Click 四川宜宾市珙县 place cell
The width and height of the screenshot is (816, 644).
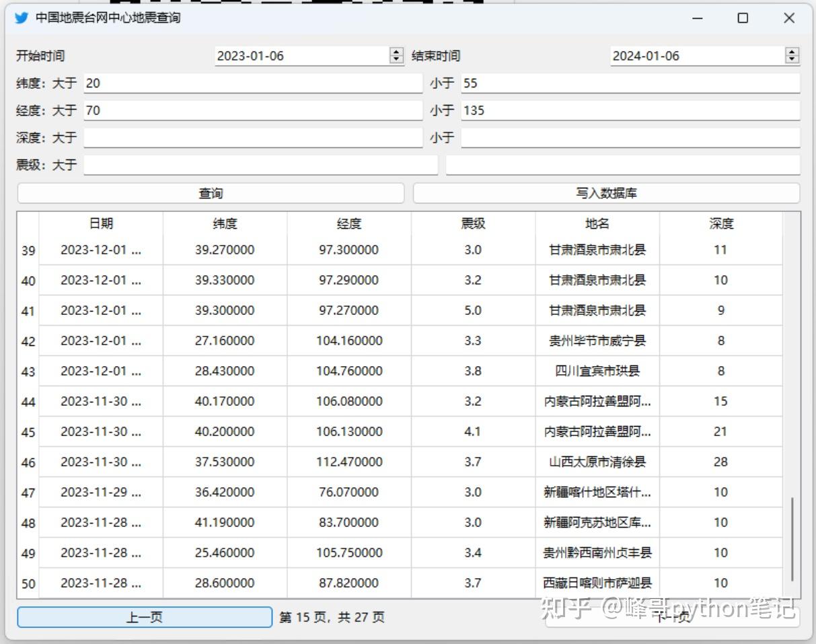tap(597, 371)
